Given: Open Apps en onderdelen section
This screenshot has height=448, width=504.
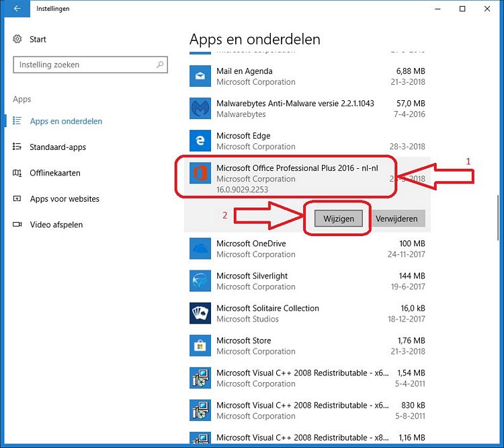Looking at the screenshot, I should click(66, 121).
